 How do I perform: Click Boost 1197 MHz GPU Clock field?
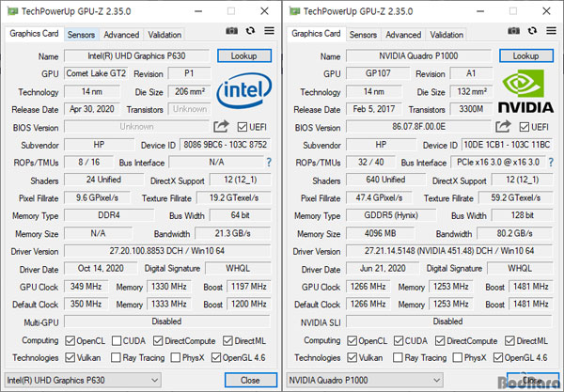[x=248, y=287]
